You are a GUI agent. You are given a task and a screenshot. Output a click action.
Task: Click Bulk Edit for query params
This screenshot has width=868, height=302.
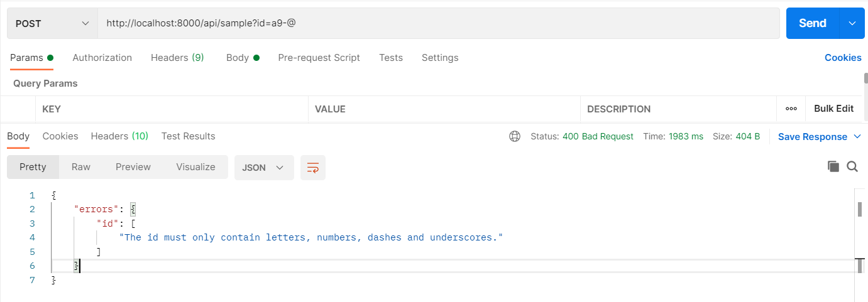(x=833, y=109)
